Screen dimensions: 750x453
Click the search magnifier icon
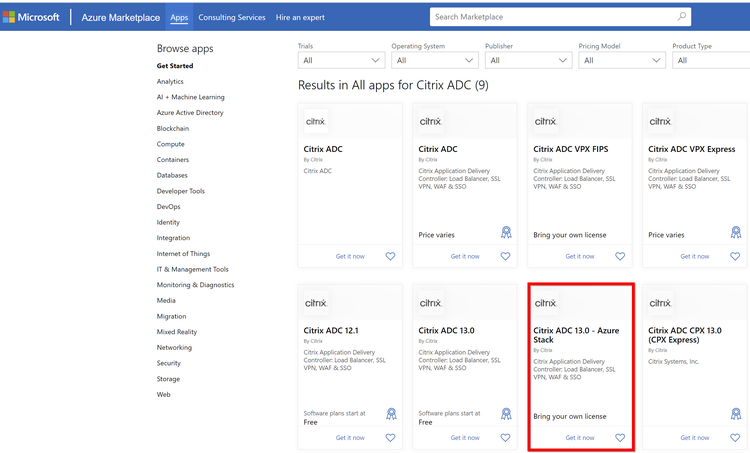tap(682, 17)
